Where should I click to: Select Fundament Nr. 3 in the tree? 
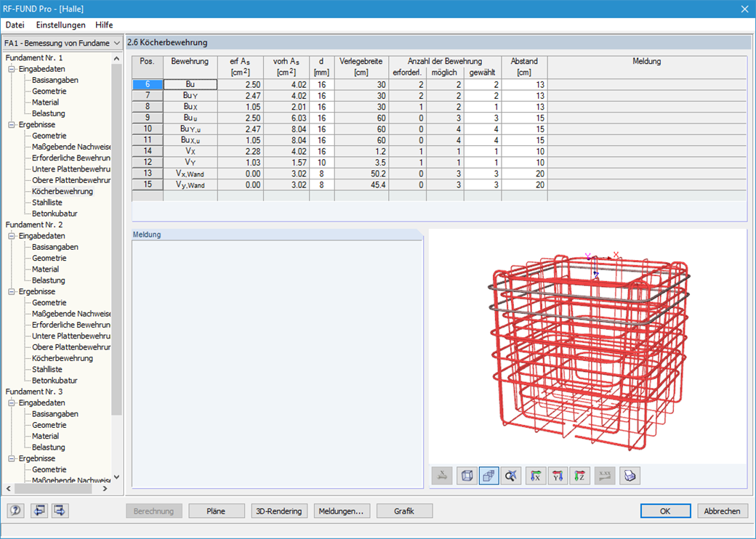click(34, 392)
